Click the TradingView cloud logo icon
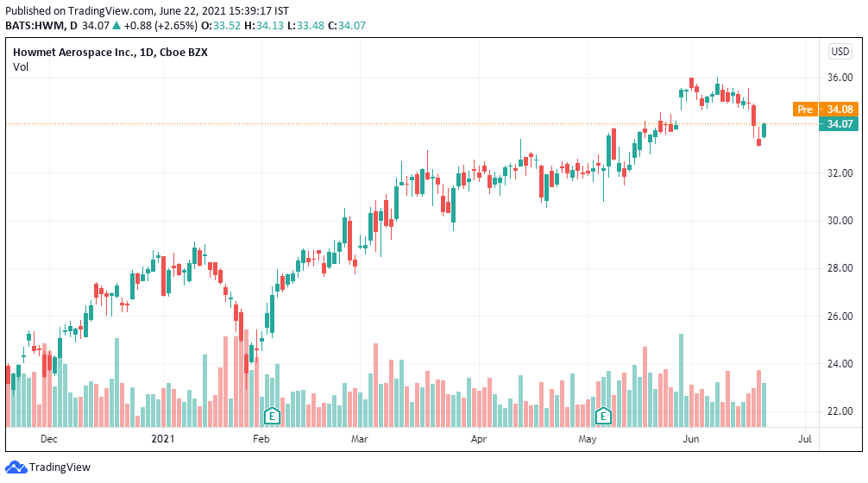Screen dimensions: 868x483 16,467
